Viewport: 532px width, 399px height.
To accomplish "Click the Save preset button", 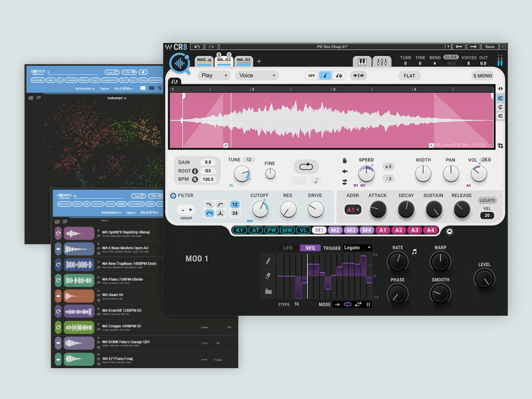I will 490,47.
